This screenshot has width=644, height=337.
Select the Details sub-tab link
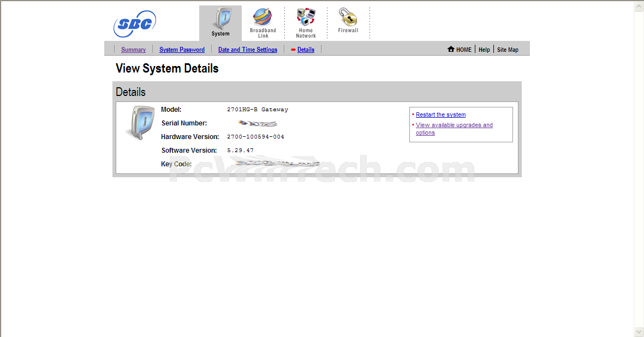click(306, 50)
